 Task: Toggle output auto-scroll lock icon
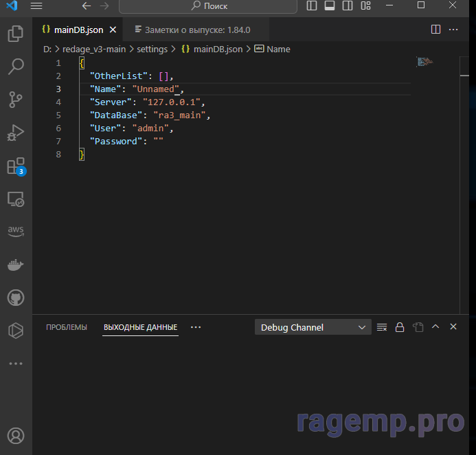pos(400,328)
